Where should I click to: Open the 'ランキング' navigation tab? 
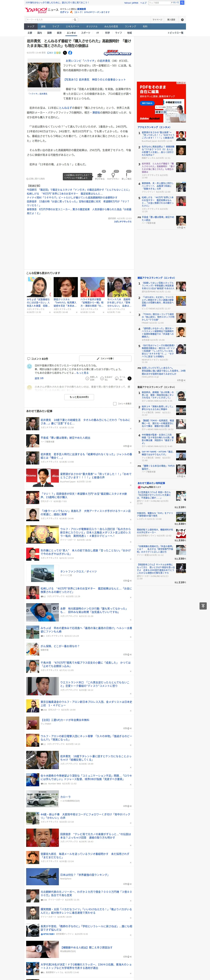(x=130, y=26)
